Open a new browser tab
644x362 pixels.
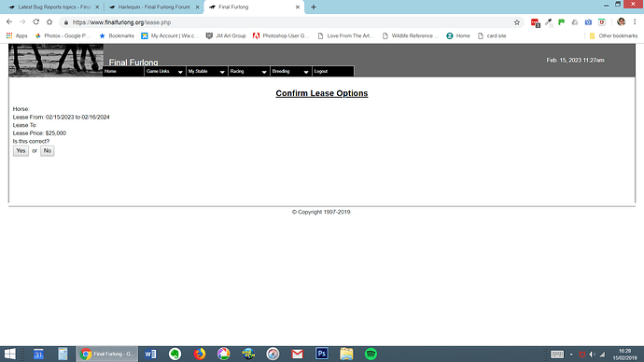pos(314,7)
